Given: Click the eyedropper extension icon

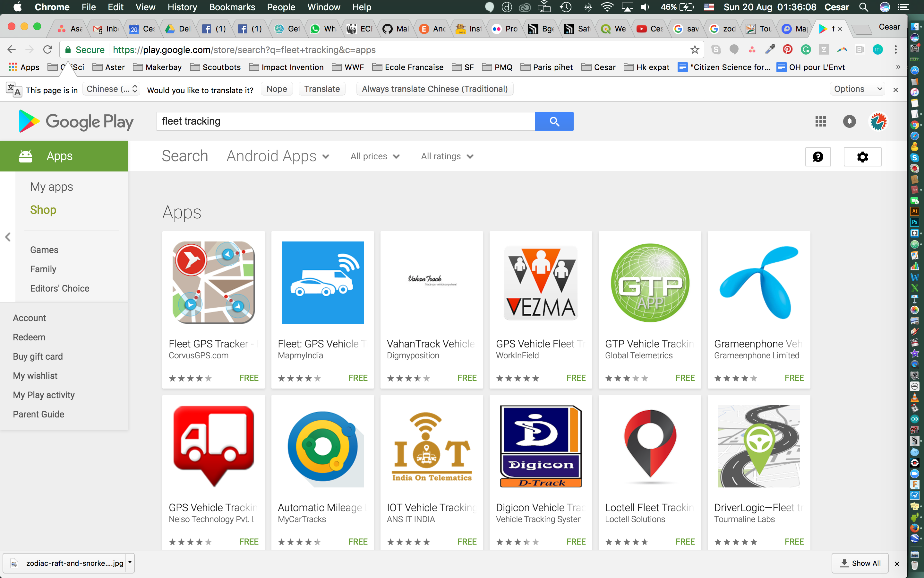Looking at the screenshot, I should pyautogui.click(x=770, y=50).
